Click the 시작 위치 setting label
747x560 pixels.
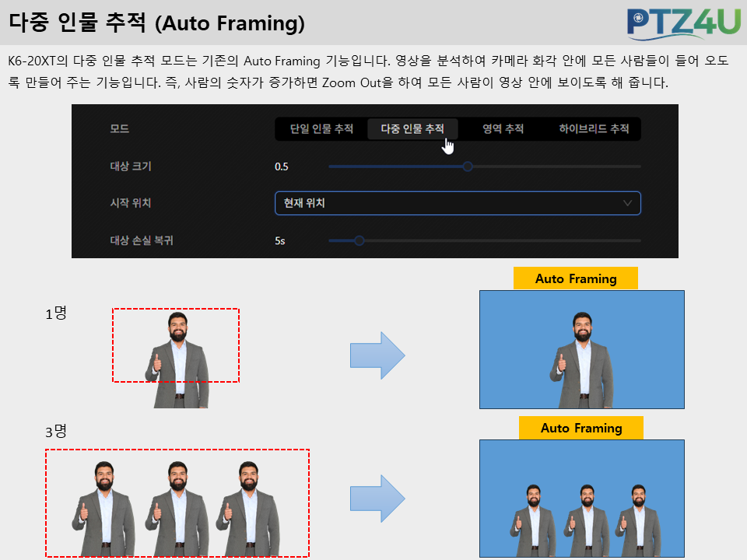[131, 203]
